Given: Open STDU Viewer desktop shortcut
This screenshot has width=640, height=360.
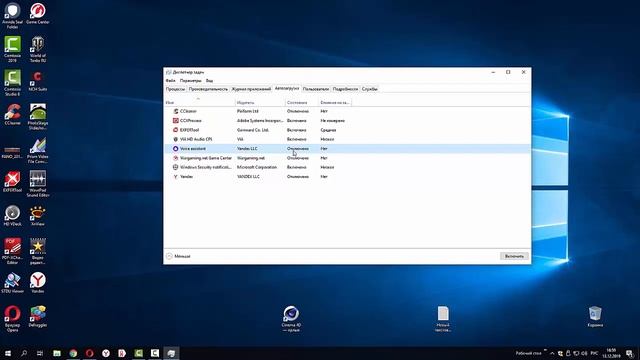Looking at the screenshot, I should [12, 283].
